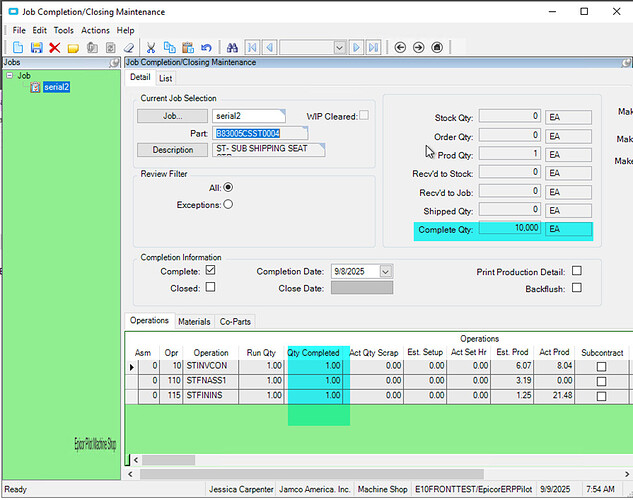
Task: Collapse the Job tree node
Action: (x=9, y=75)
